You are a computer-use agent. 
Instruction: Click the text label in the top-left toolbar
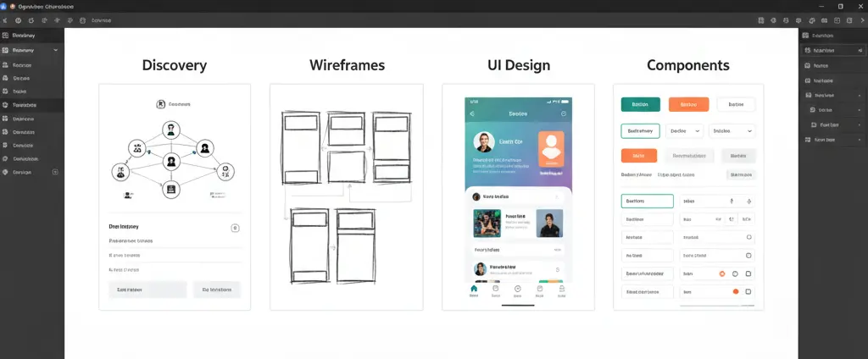[102, 20]
